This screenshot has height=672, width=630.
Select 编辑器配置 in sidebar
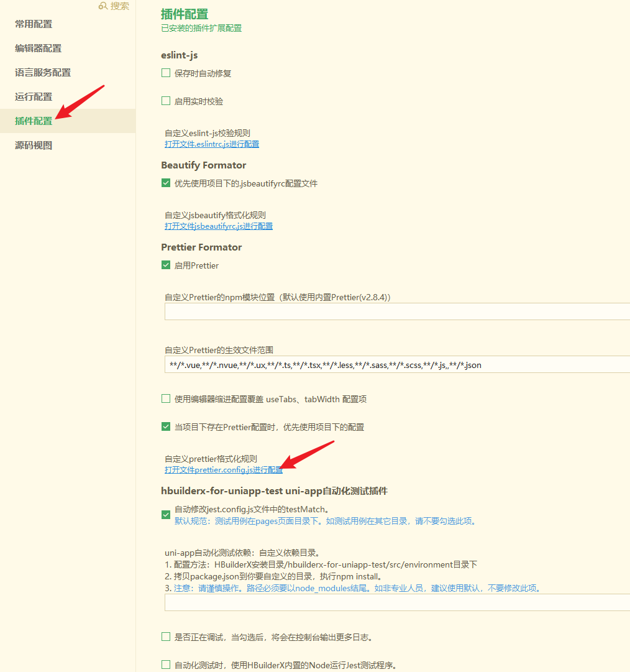pyautogui.click(x=38, y=48)
